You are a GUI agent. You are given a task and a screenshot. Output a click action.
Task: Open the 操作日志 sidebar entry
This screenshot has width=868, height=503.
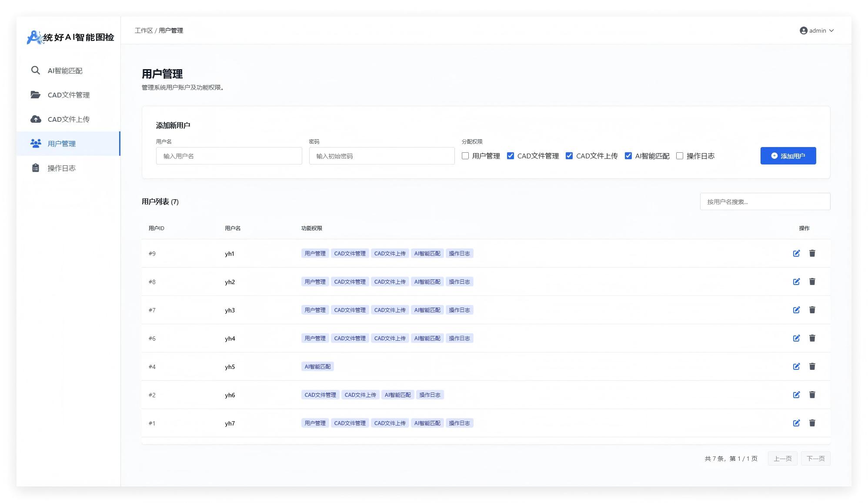coord(68,168)
